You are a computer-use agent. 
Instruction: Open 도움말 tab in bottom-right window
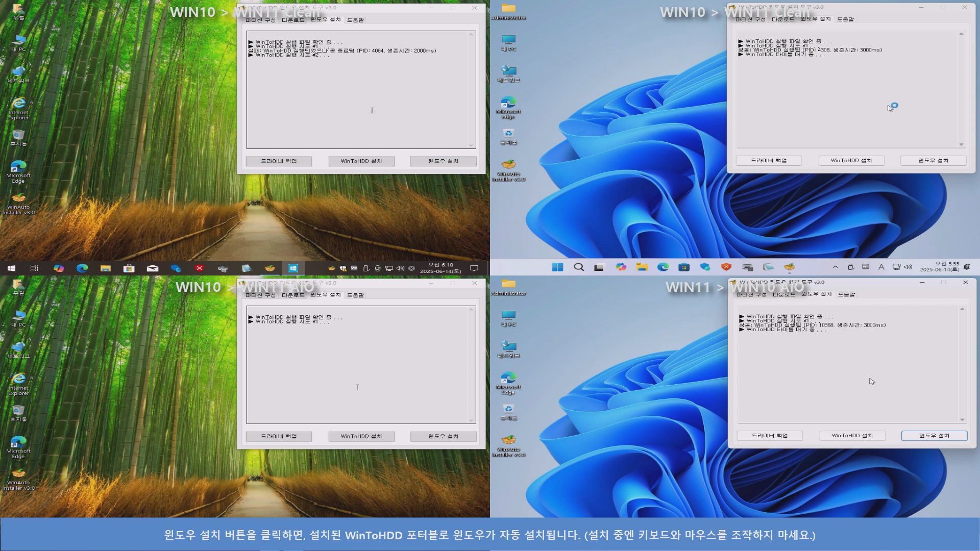(846, 294)
